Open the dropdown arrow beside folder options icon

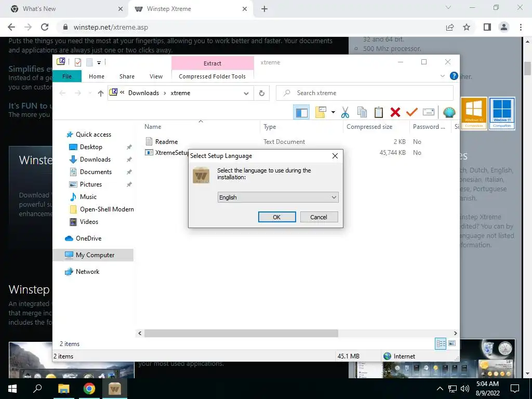[333, 112]
